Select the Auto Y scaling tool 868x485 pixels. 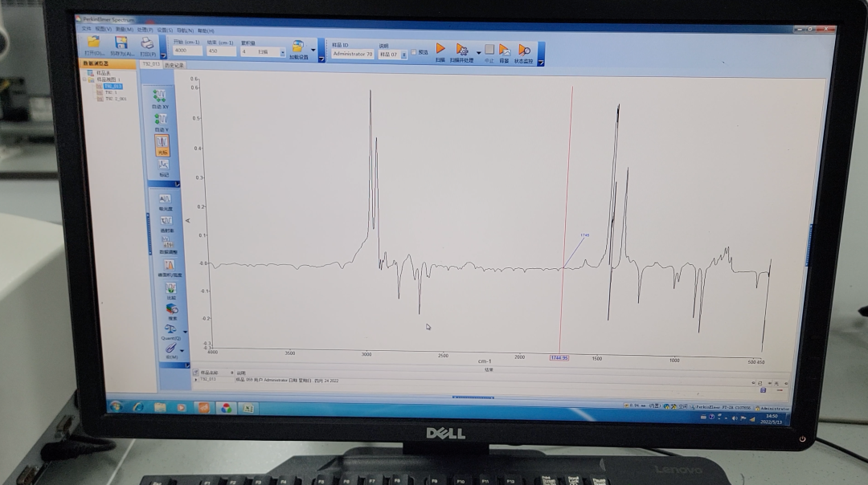click(x=162, y=120)
